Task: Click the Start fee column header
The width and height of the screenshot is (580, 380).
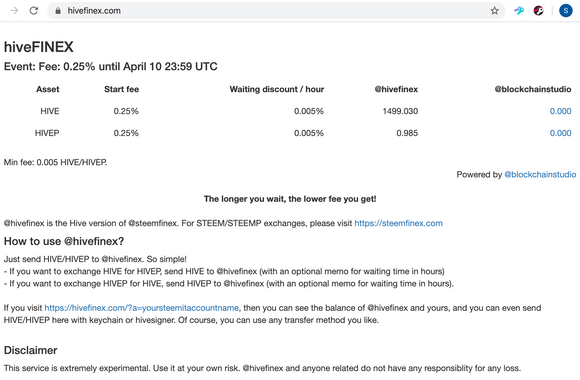Action: pyautogui.click(x=121, y=89)
